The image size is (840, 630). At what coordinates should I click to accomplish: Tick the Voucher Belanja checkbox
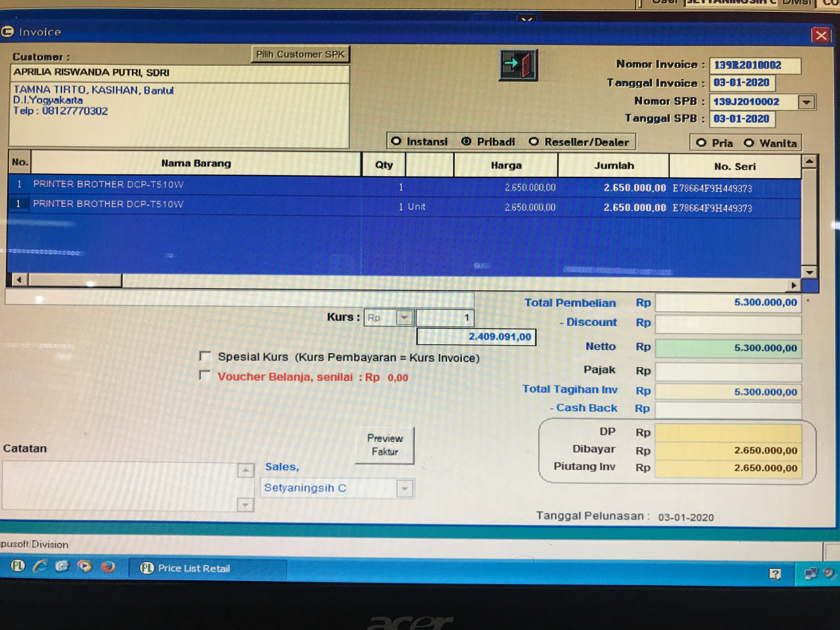[x=205, y=376]
